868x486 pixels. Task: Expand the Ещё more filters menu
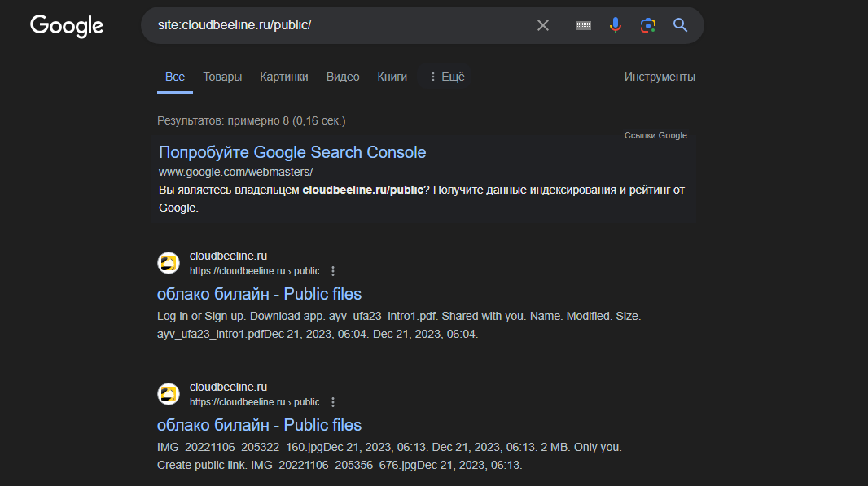pyautogui.click(x=446, y=77)
